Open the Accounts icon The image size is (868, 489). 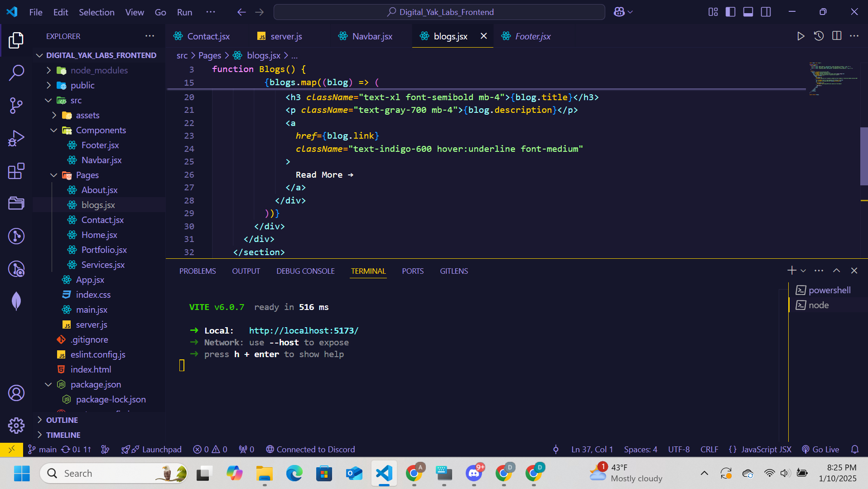tap(16, 393)
